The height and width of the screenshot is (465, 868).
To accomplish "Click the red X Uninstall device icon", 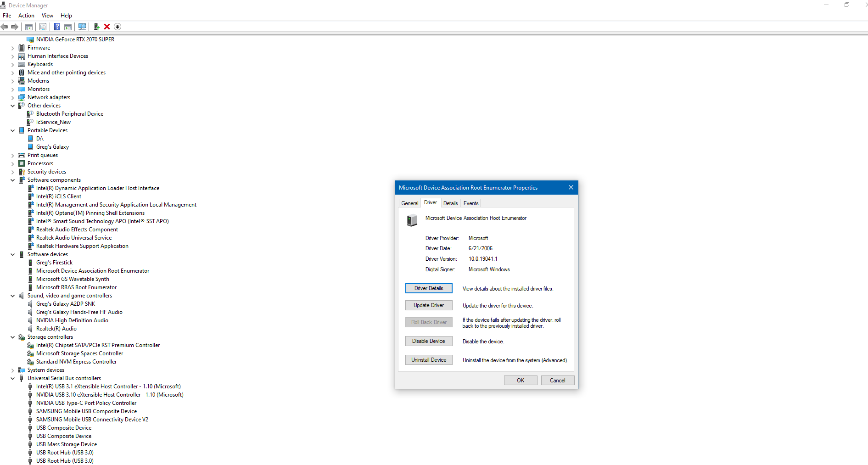I will coord(107,27).
